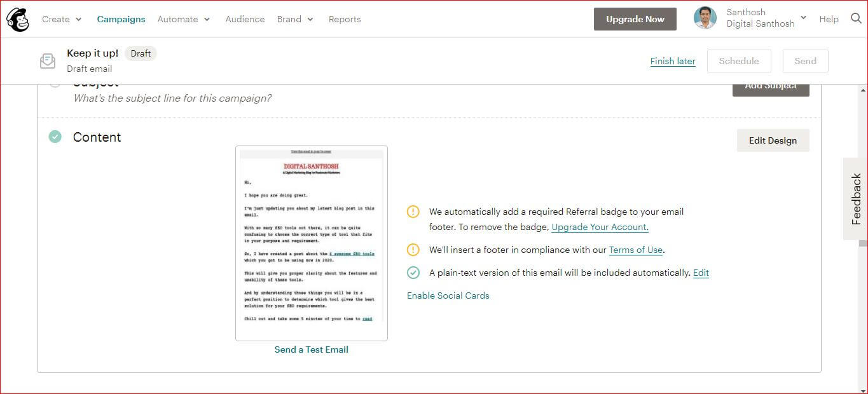Viewport: 868px width, 394px height.
Task: Open the Terms of Use link
Action: point(636,250)
